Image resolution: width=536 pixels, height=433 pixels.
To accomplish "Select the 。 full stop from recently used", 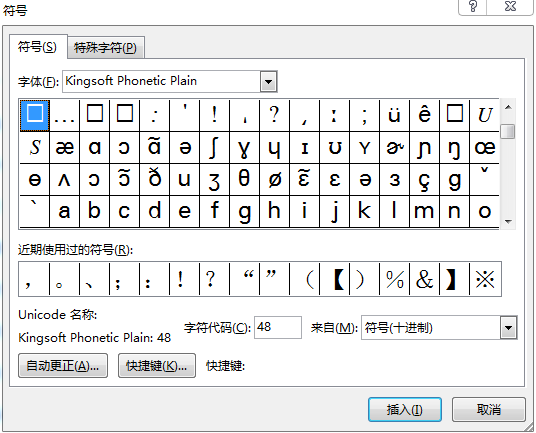I will 65,279.
